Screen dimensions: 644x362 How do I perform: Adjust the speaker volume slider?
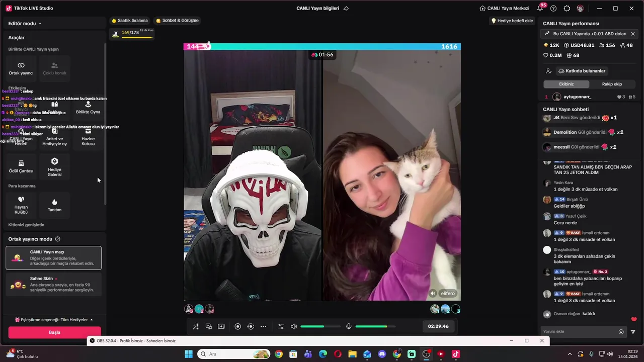click(320, 327)
